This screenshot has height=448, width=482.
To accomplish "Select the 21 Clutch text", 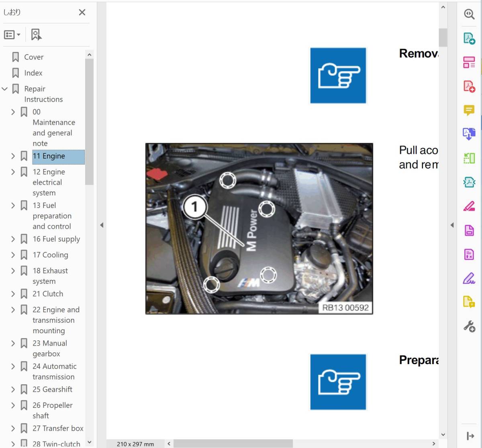I will coord(48,294).
